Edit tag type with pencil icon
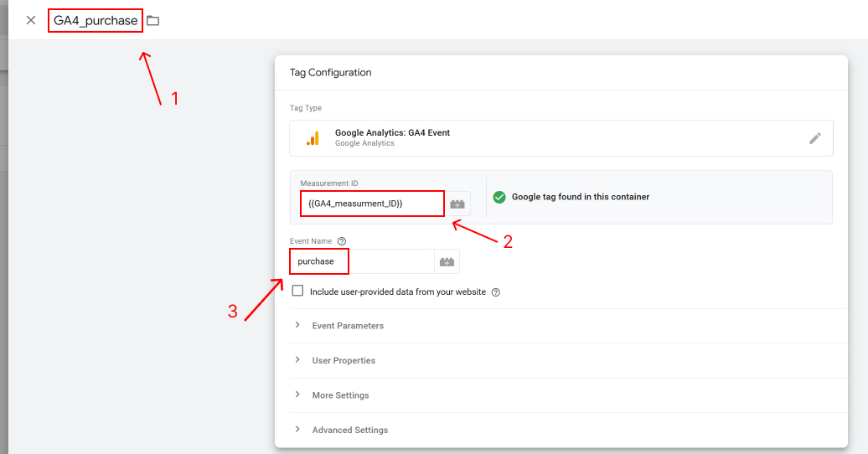Screen dimensions: 868x454 point(815,138)
